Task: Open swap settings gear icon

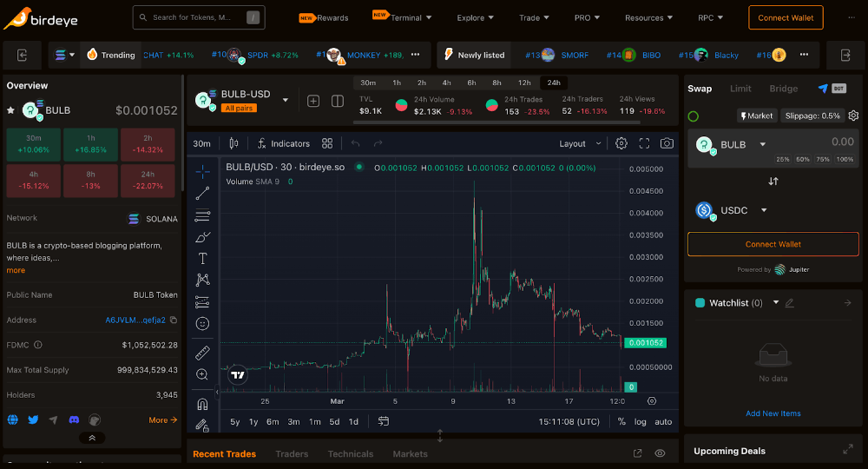Action: (x=853, y=116)
